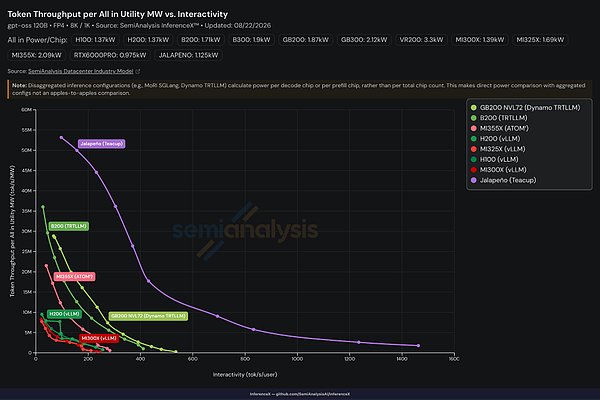Toggle Jalapeño (Teacup) legend entry

[504, 180]
